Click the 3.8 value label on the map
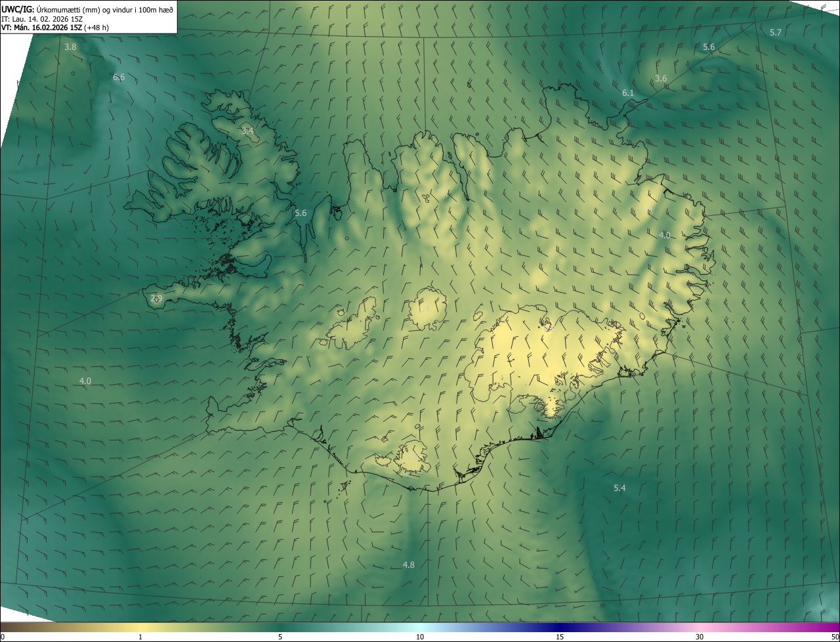Screen dimensions: 840x642 70,47
